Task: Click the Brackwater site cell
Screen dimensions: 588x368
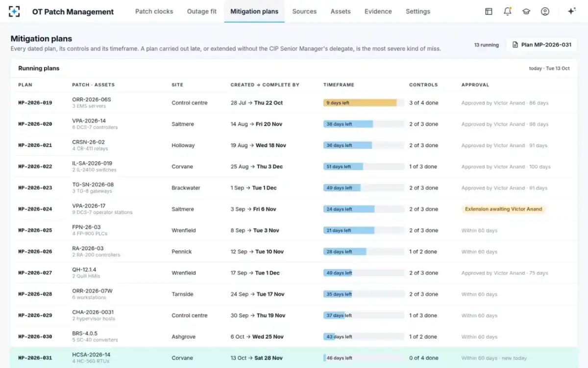Action: [186, 188]
